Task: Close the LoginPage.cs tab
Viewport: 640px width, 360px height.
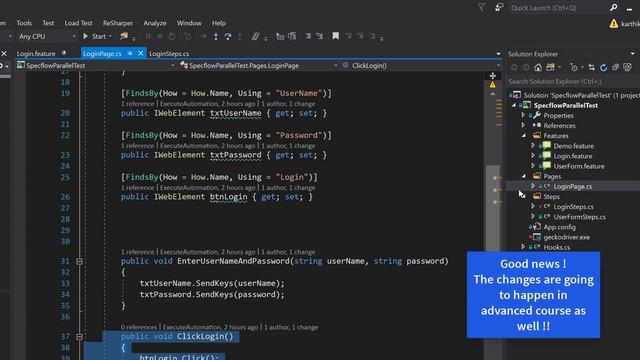Action: click(140, 53)
